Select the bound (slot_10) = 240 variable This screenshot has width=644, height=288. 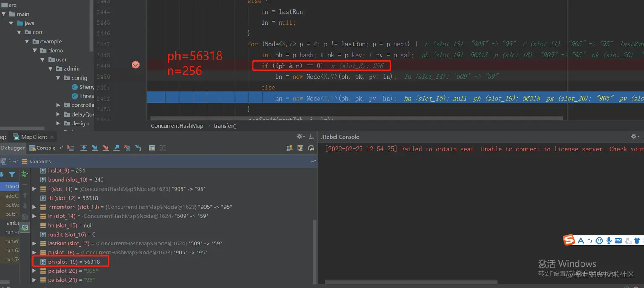(x=72, y=180)
